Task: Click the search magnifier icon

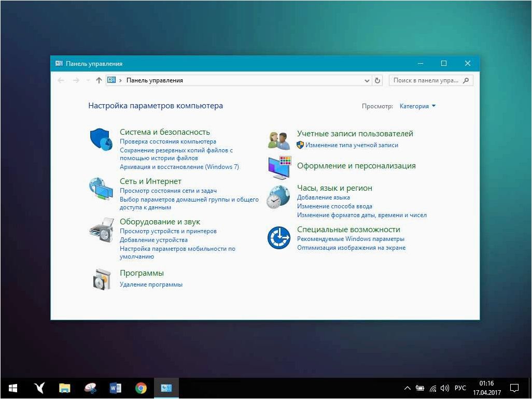Action: coord(466,80)
